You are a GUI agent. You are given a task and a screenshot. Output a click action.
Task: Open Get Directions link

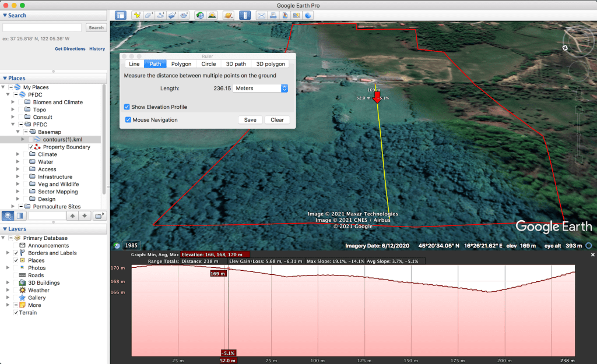[x=70, y=49]
